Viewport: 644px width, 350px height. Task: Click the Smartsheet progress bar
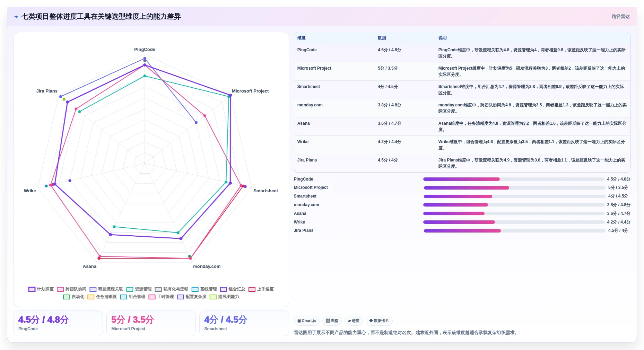coord(514,196)
